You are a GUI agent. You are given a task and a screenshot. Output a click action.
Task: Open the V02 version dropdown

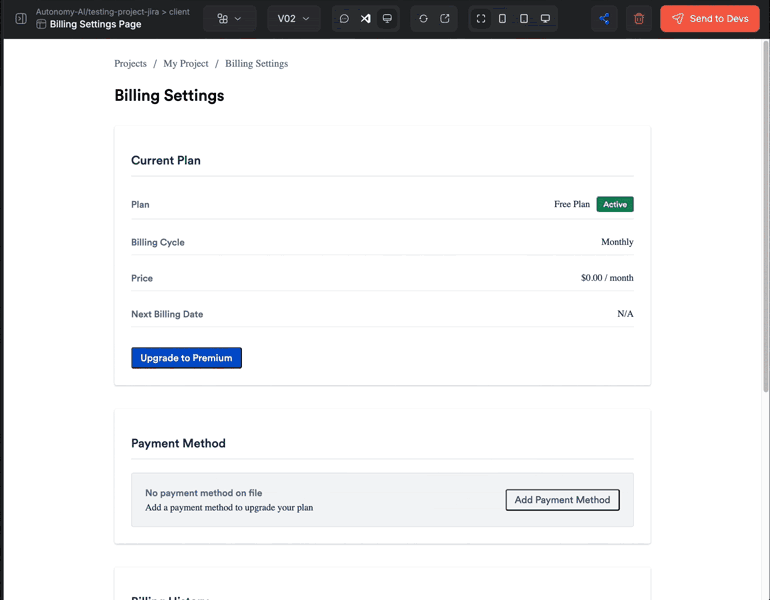tap(293, 19)
